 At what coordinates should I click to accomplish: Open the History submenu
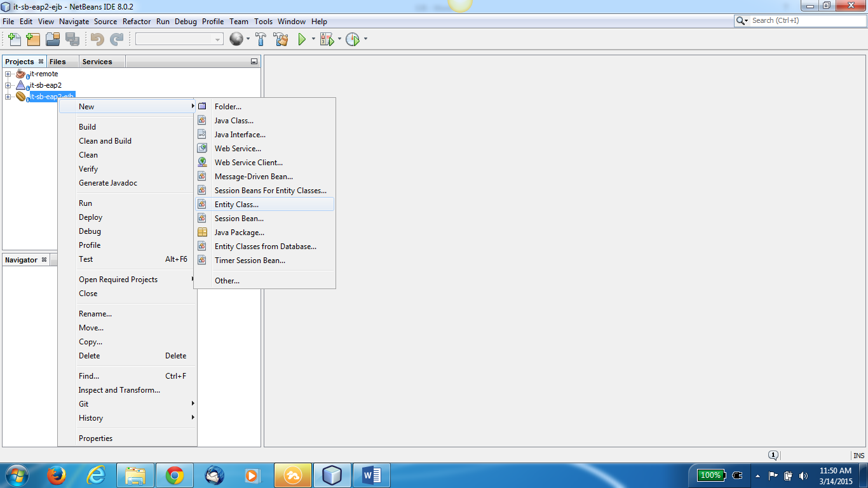click(x=127, y=418)
